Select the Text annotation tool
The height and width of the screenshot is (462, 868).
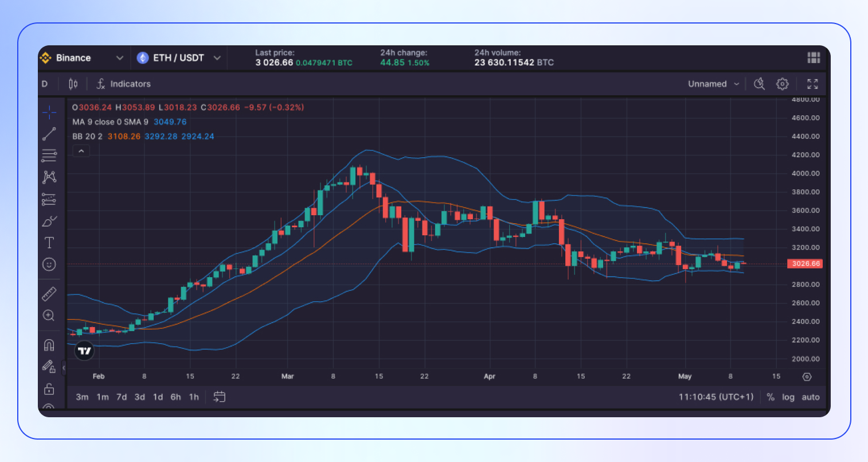click(x=49, y=243)
